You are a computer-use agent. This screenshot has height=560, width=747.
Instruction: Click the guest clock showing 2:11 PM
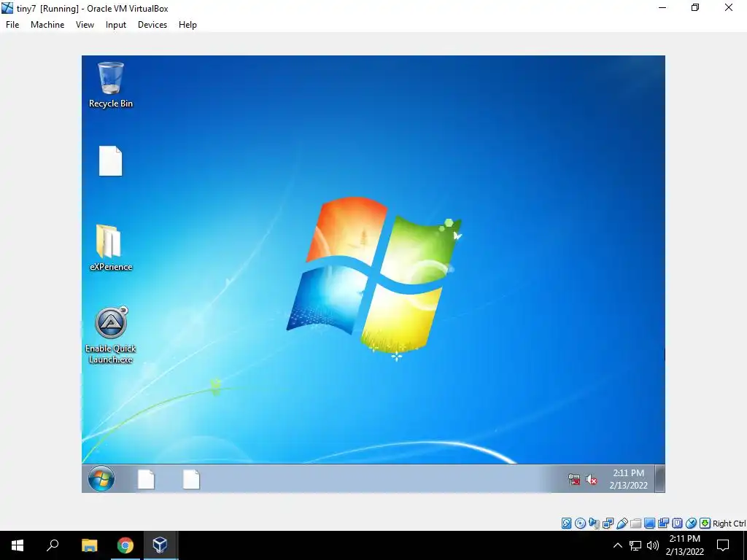click(628, 479)
